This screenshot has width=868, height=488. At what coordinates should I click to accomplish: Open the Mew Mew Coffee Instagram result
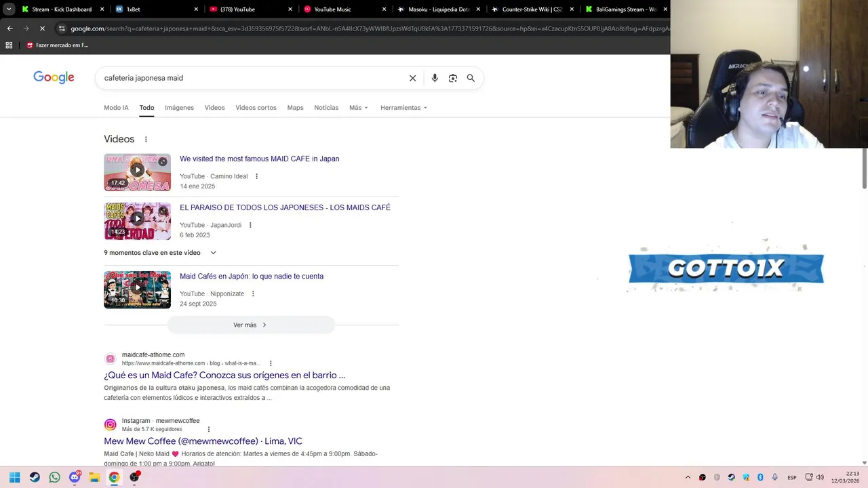(203, 441)
